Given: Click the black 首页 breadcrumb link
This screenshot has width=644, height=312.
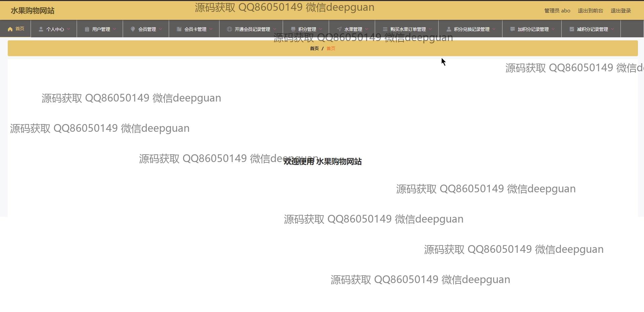Looking at the screenshot, I should 314,48.
